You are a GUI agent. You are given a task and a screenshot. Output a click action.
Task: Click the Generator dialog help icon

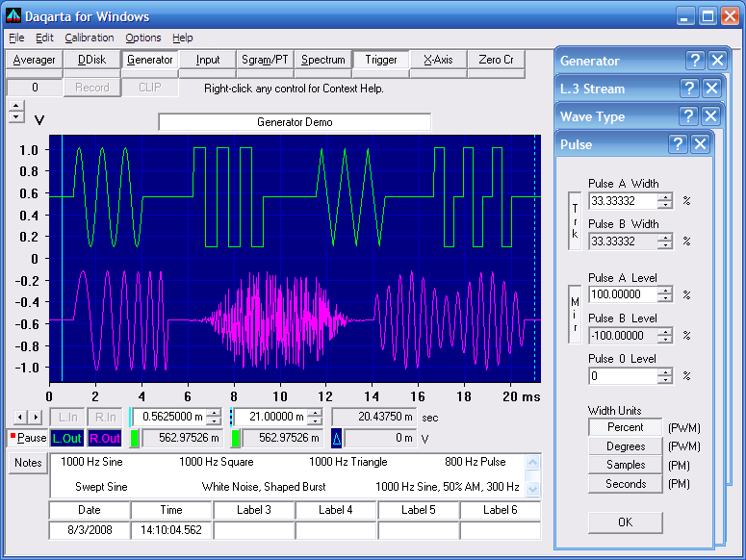[x=695, y=61]
